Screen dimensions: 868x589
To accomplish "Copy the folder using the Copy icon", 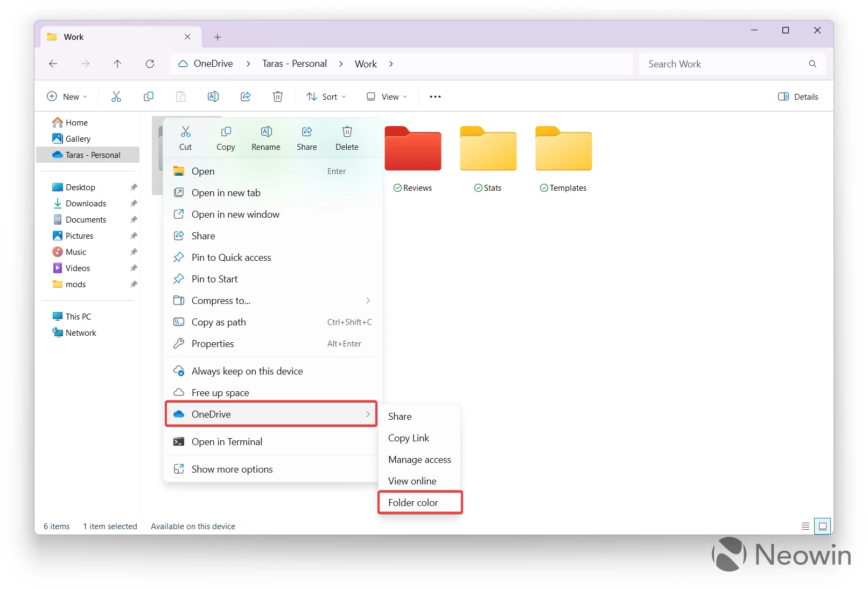I will pos(225,138).
